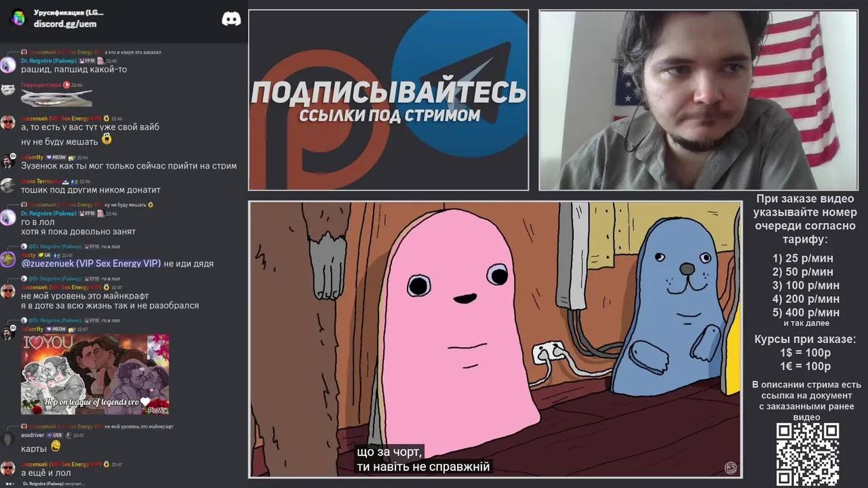Open the "Hop on league of legends vro" image
This screenshot has width=868, height=488.
pyautogui.click(x=95, y=374)
